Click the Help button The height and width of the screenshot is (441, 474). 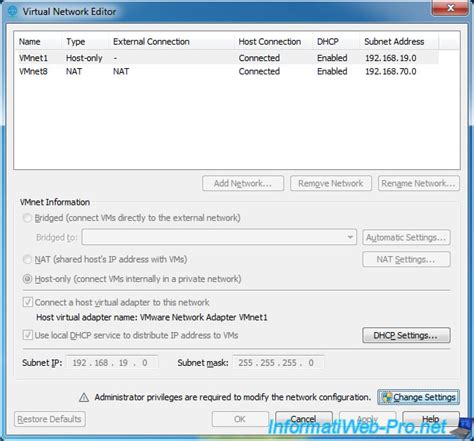(431, 419)
